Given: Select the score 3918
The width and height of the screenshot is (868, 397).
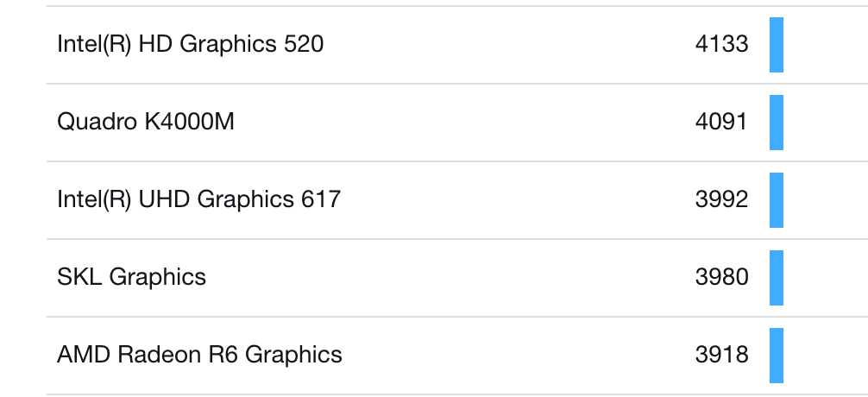Looking at the screenshot, I should [x=721, y=355].
